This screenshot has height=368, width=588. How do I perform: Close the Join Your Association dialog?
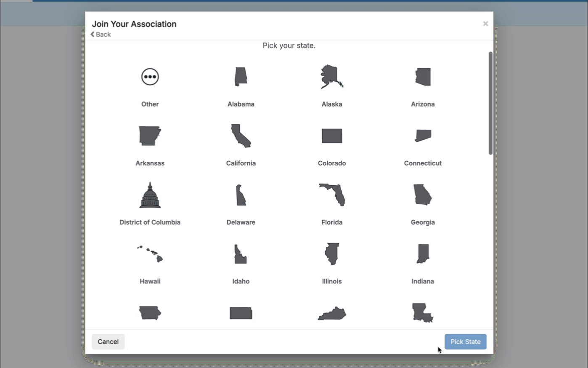[x=485, y=24]
